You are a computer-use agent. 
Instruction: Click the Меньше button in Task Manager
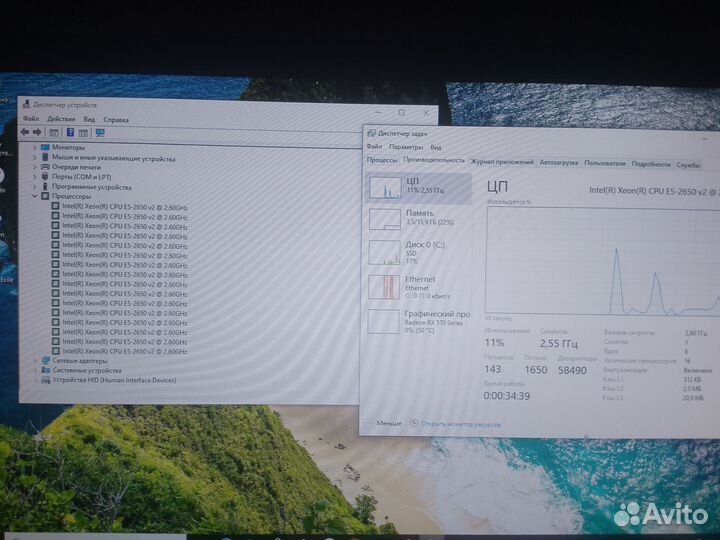pyautogui.click(x=385, y=423)
